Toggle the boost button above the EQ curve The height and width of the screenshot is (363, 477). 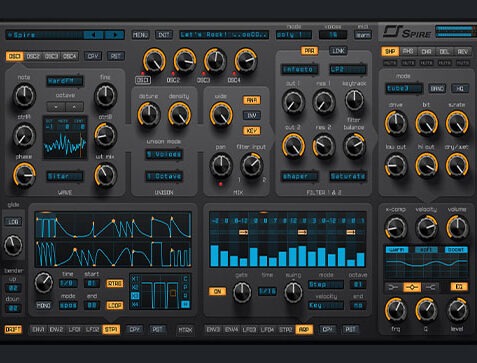click(x=456, y=250)
